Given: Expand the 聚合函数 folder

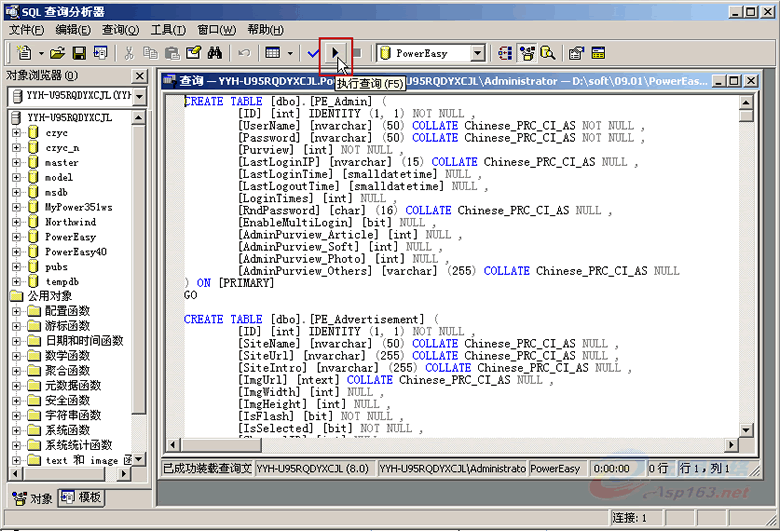Looking at the screenshot, I should [x=16, y=371].
